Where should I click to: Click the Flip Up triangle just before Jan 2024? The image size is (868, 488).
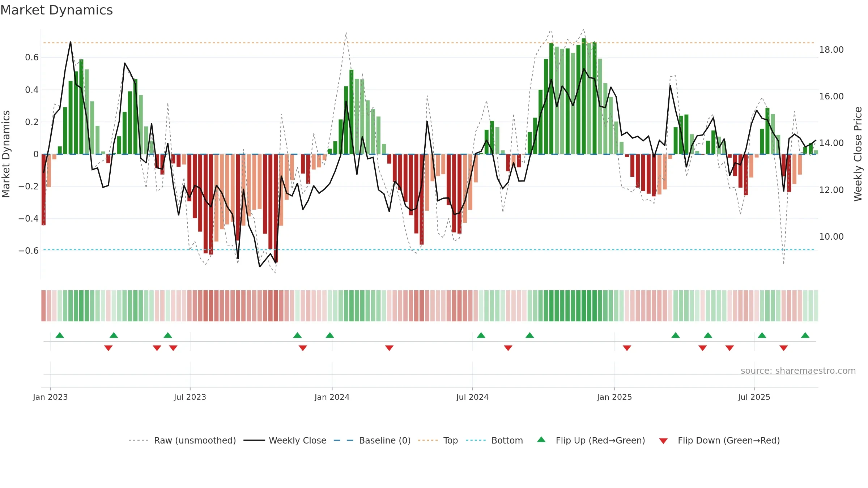(330, 335)
